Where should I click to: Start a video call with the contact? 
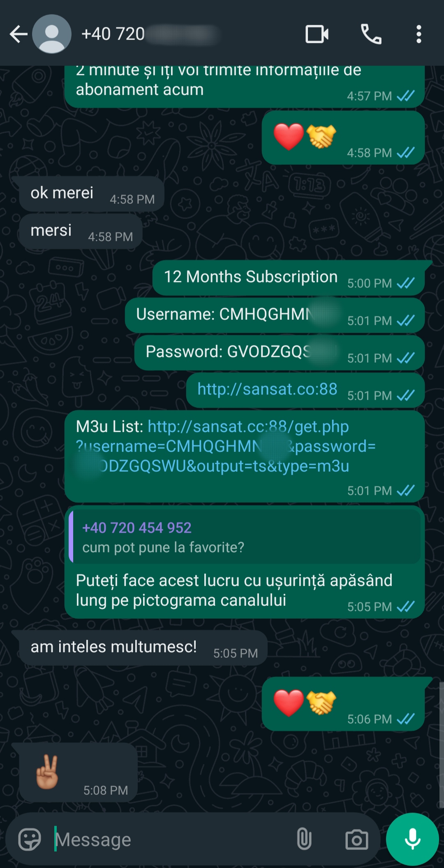click(317, 34)
